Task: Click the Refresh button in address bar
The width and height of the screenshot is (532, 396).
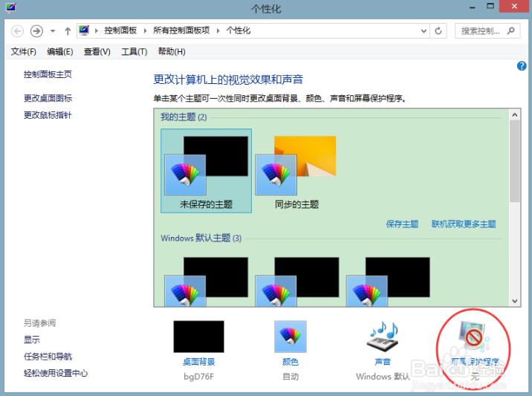Action: pyautogui.click(x=438, y=31)
